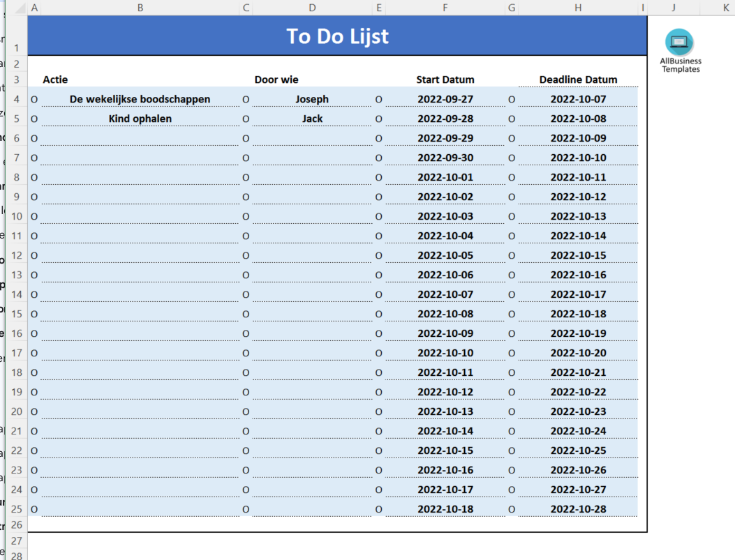
Task: Click deadline date 2022-10-20
Action: (578, 353)
